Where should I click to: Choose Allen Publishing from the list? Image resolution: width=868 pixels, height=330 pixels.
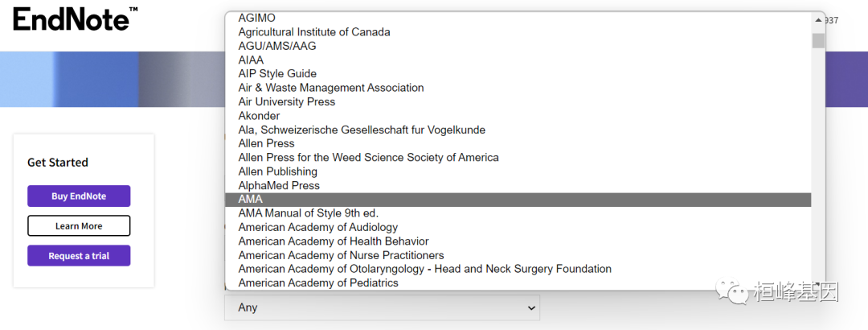click(x=277, y=171)
